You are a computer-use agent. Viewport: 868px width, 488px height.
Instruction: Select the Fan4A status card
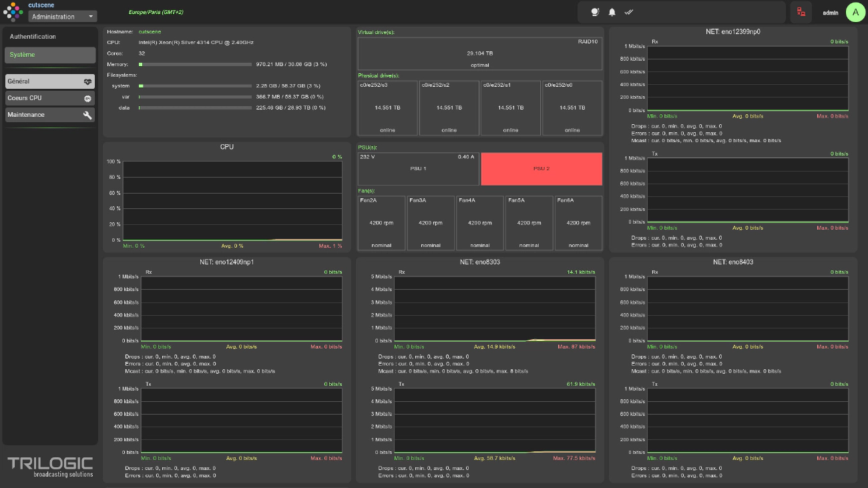(x=480, y=223)
